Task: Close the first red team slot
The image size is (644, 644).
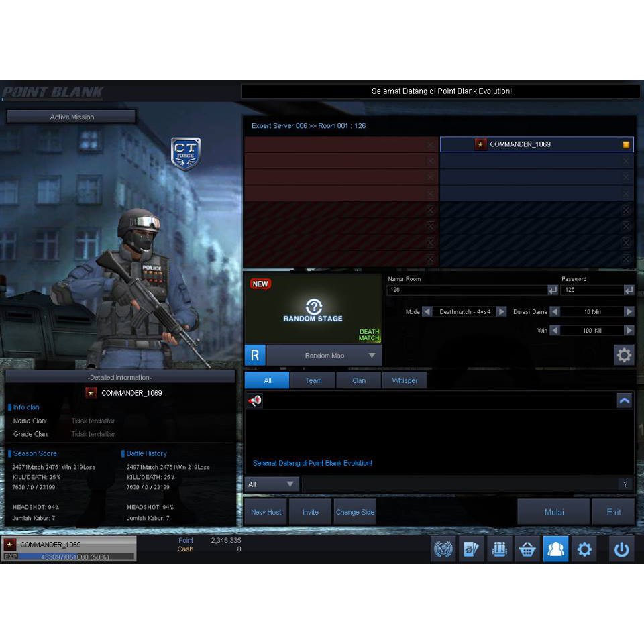Action: pyautogui.click(x=431, y=144)
